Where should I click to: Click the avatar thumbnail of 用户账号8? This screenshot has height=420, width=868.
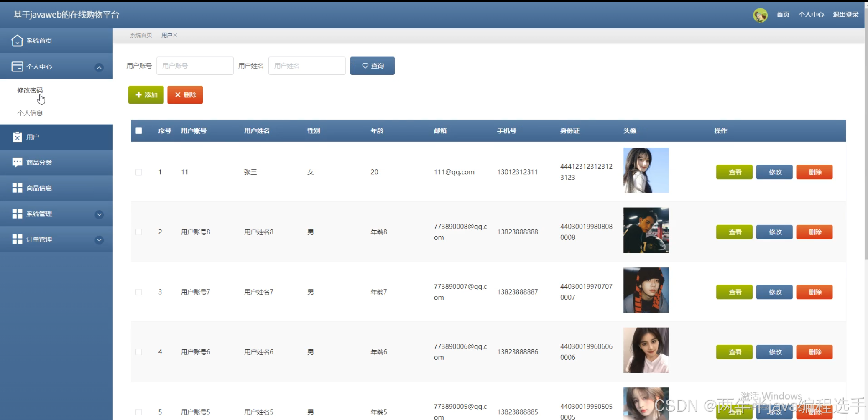[646, 230]
